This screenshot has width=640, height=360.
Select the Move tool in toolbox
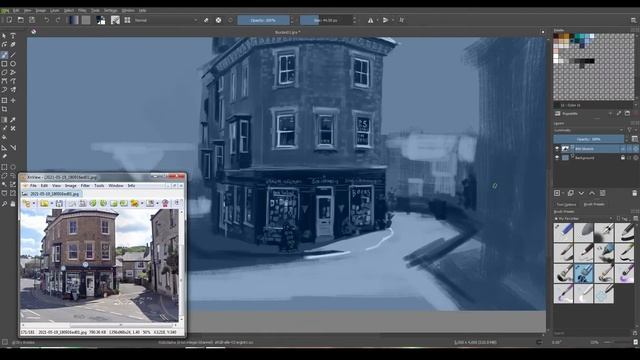click(13, 100)
